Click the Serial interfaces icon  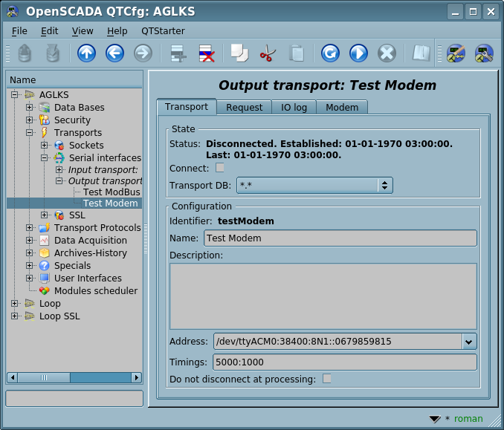click(59, 157)
